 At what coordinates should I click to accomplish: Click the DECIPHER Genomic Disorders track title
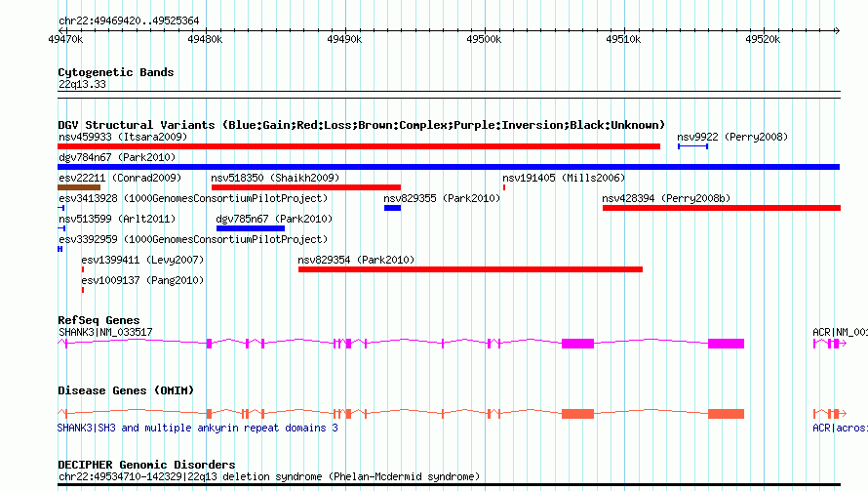point(146,465)
